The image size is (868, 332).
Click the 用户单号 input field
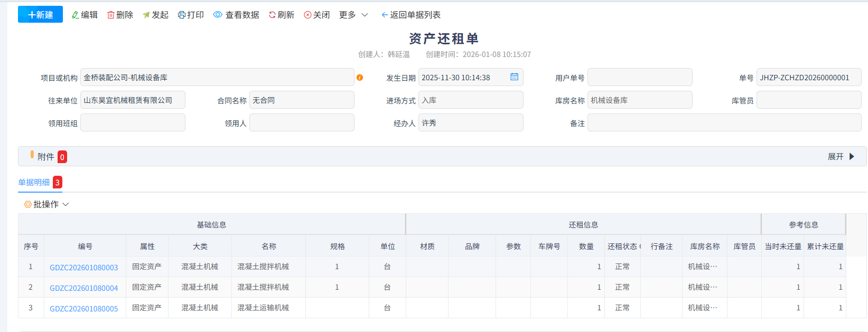[639, 78]
